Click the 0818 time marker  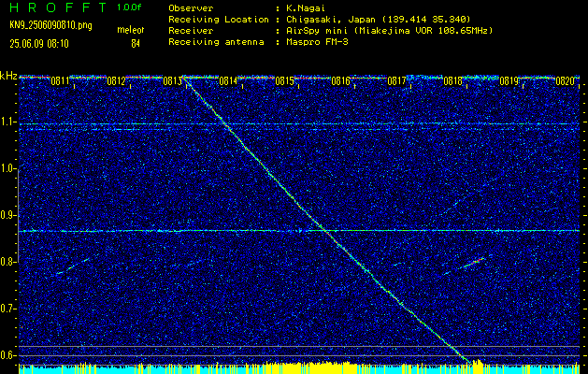pyautogui.click(x=452, y=81)
